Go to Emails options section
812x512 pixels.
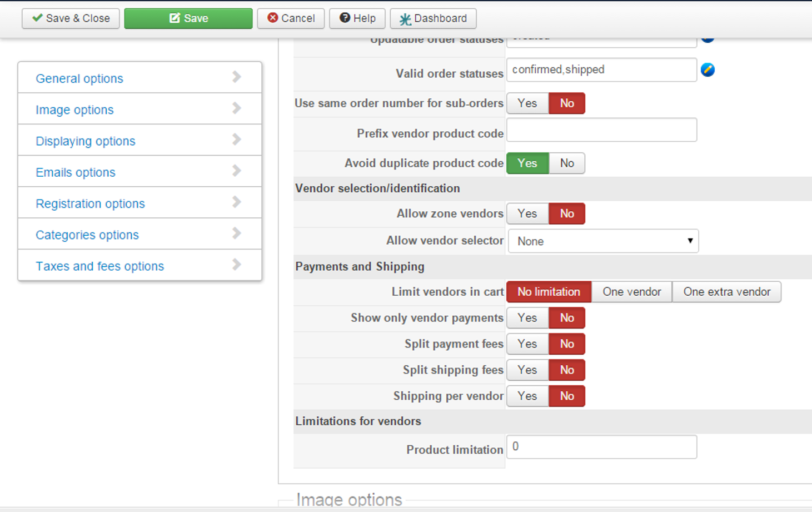(x=76, y=172)
